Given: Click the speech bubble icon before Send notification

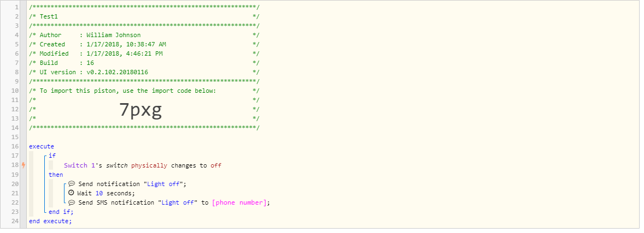Looking at the screenshot, I should (x=72, y=184).
